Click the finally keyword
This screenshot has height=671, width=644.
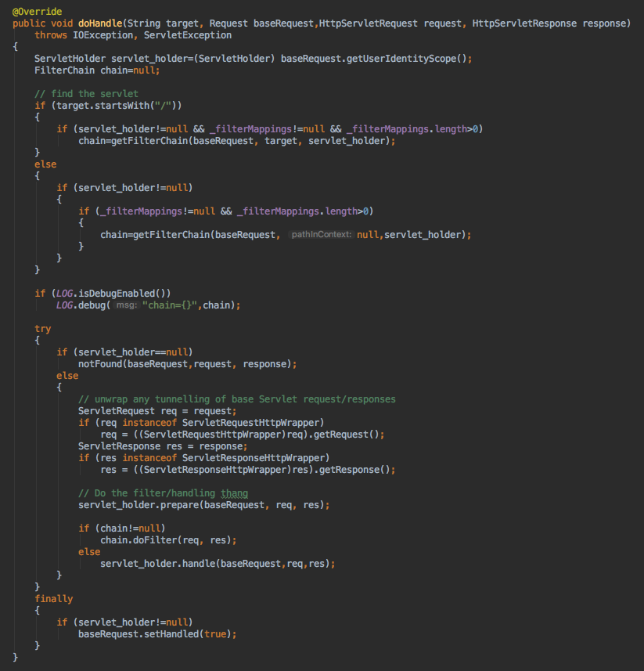[x=53, y=599]
